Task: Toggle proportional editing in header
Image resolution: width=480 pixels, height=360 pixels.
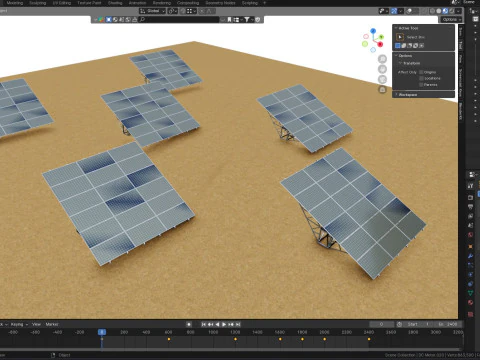Action: (202, 11)
